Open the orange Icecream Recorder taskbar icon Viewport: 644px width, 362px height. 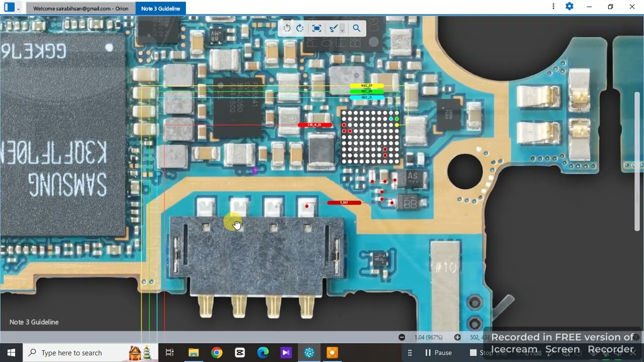pyautogui.click(x=333, y=352)
